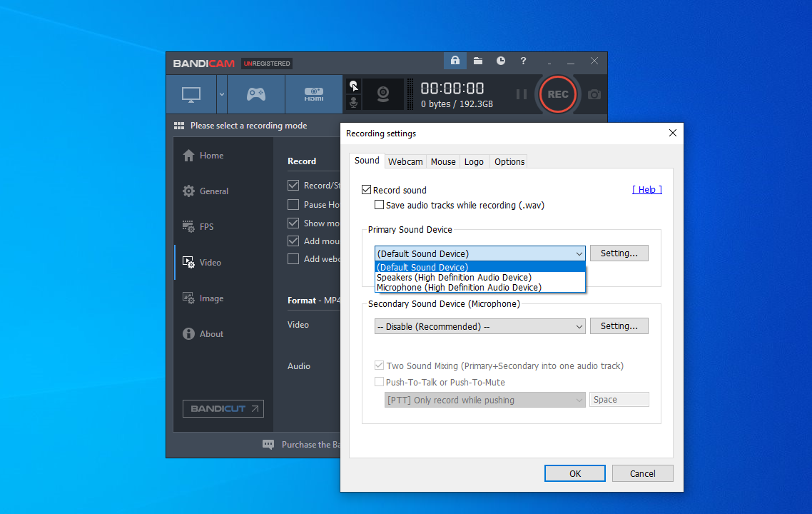Take a screenshot using the camera icon
The image size is (812, 514).
pos(594,94)
